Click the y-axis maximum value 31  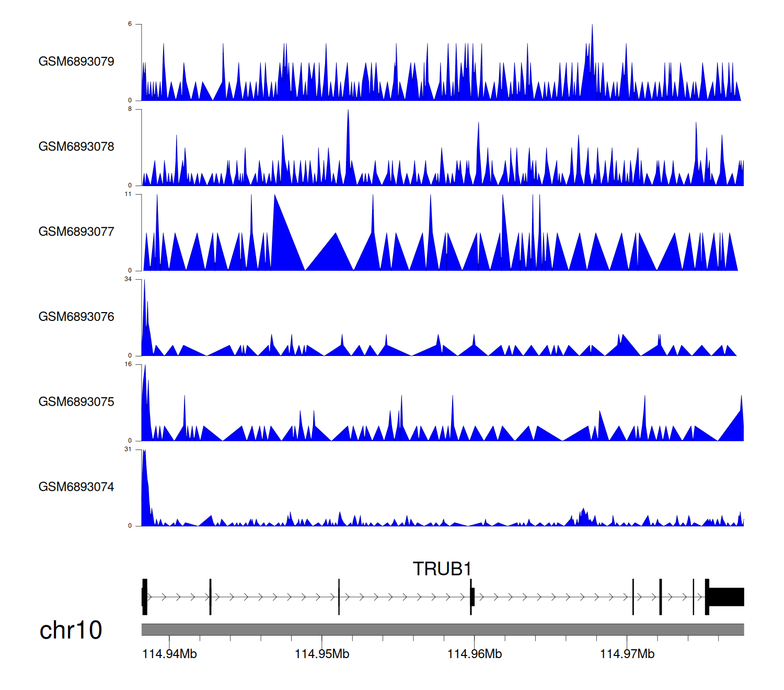point(128,450)
